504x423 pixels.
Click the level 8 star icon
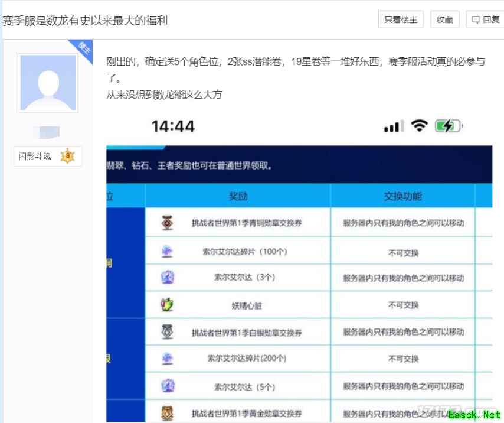[67, 157]
